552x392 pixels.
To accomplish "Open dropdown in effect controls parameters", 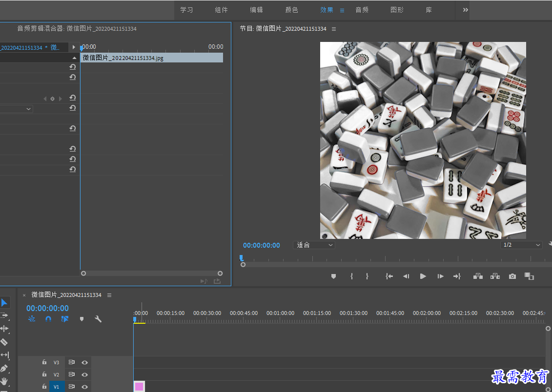I will point(17,109).
